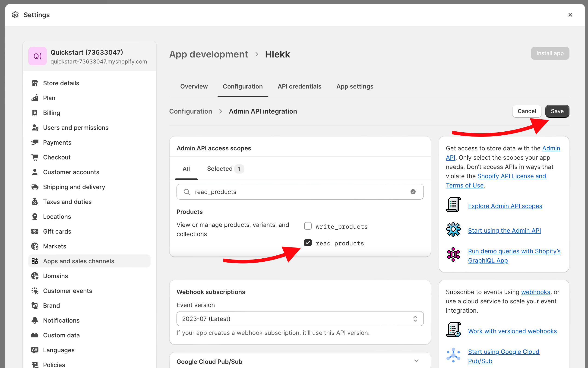Click the Google Cloud Pub/Sub icon

pos(453,355)
